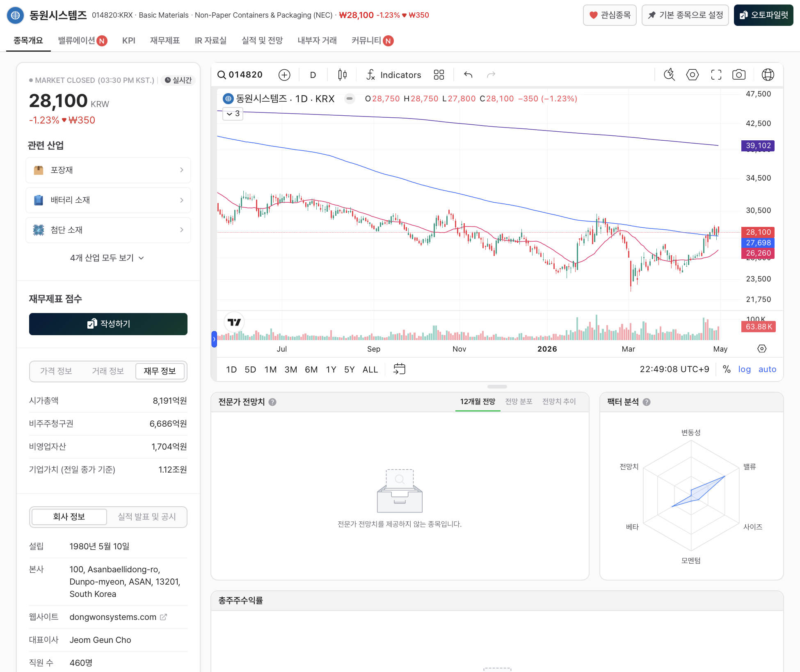
Task: Open the chart layout templates grid
Action: pyautogui.click(x=439, y=75)
